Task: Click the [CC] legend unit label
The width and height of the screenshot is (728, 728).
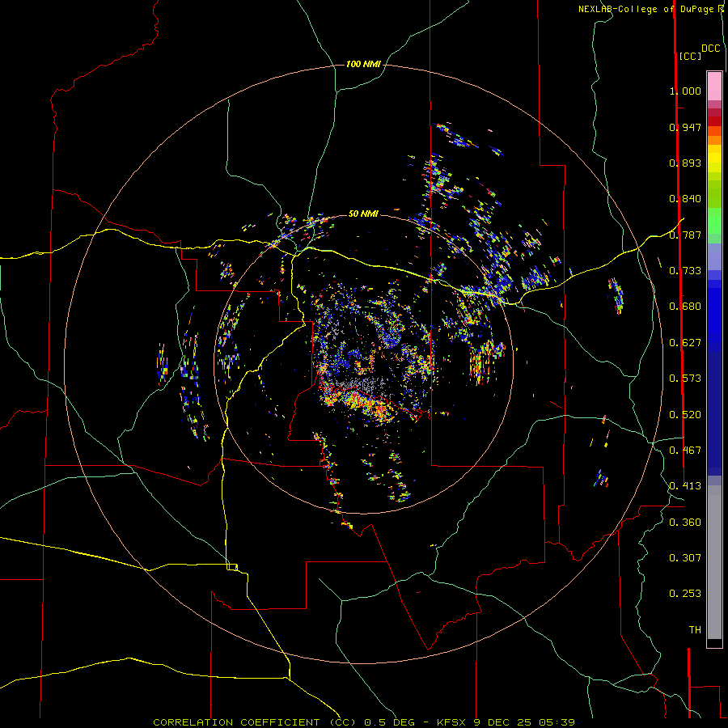Action: click(691, 56)
